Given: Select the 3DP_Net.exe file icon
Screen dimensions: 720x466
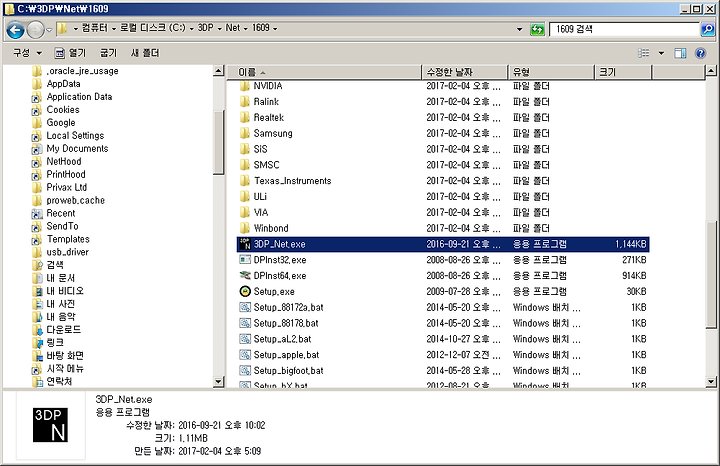Looking at the screenshot, I should pos(245,244).
